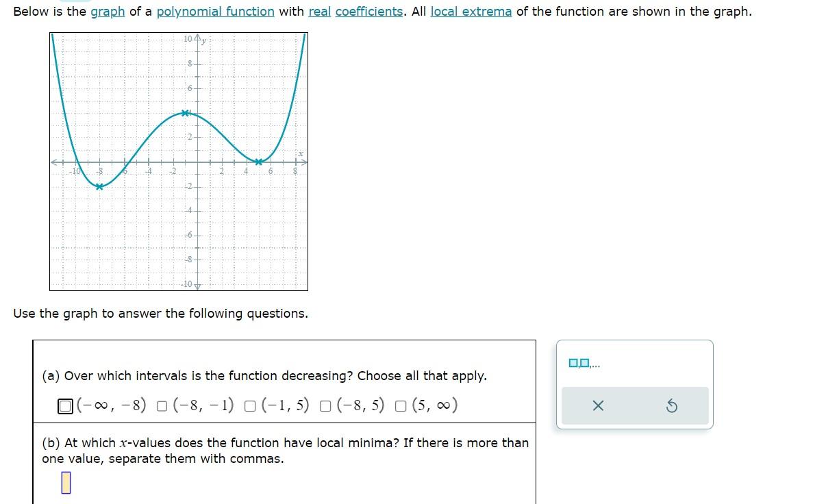Check the interval (5, ∞) option
Screen dimensions: 826x504
[399, 405]
